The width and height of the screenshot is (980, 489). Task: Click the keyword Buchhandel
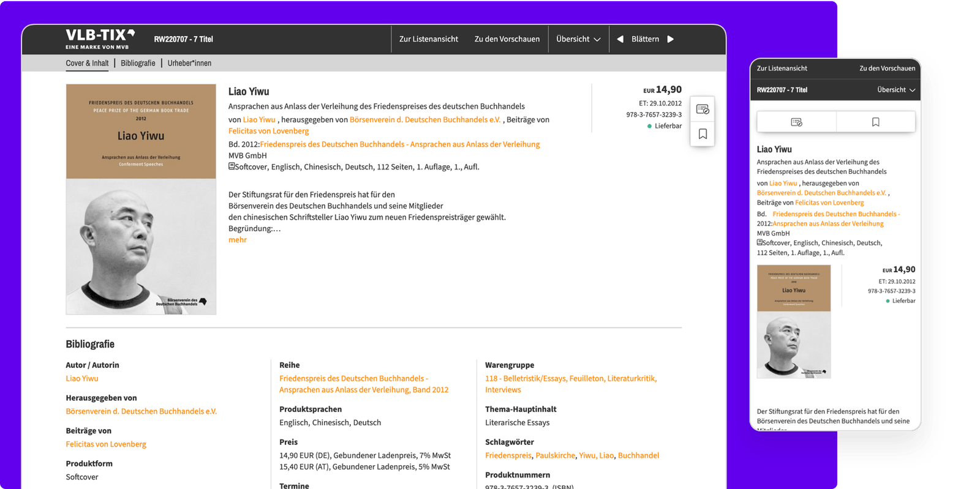638,455
